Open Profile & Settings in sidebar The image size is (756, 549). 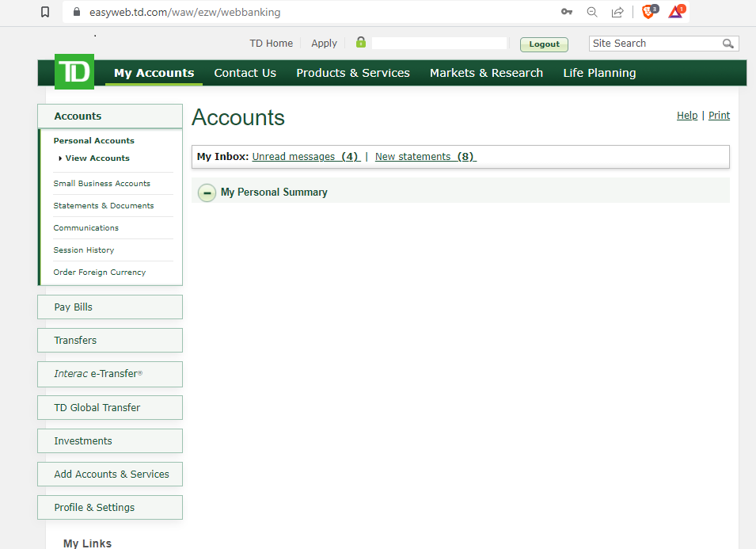click(110, 508)
